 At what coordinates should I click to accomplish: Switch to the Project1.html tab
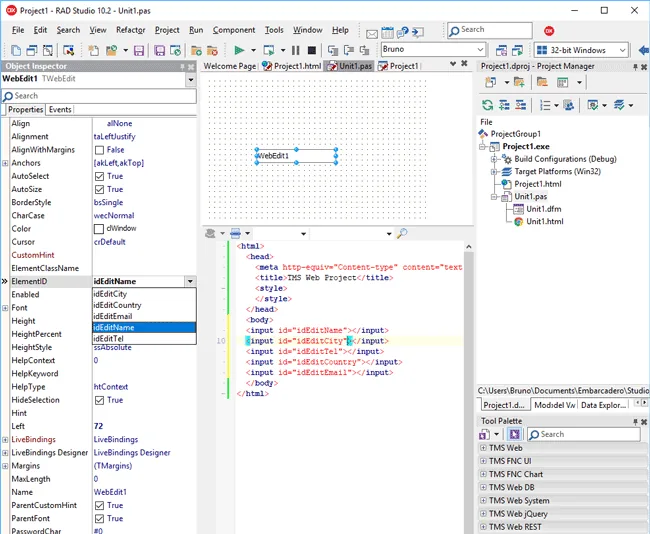[x=292, y=66]
